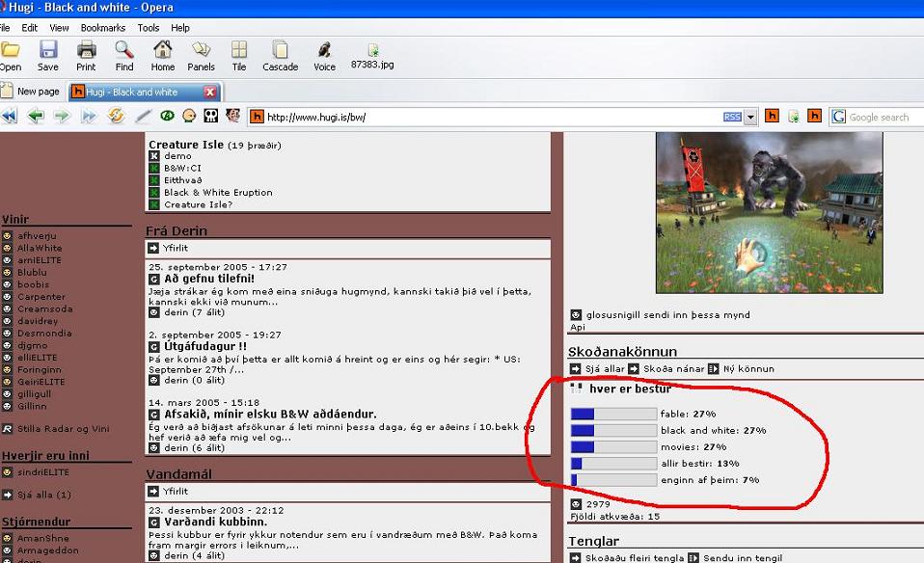Open the Edit menu

click(30, 28)
